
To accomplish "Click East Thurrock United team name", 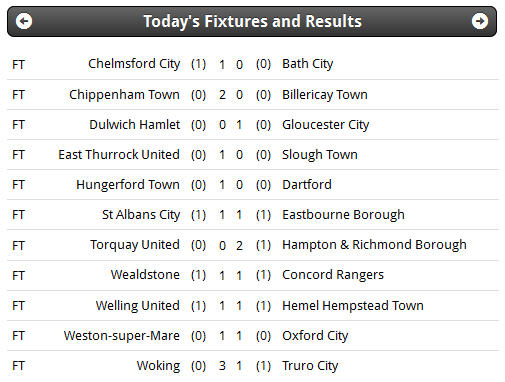I will [x=119, y=155].
